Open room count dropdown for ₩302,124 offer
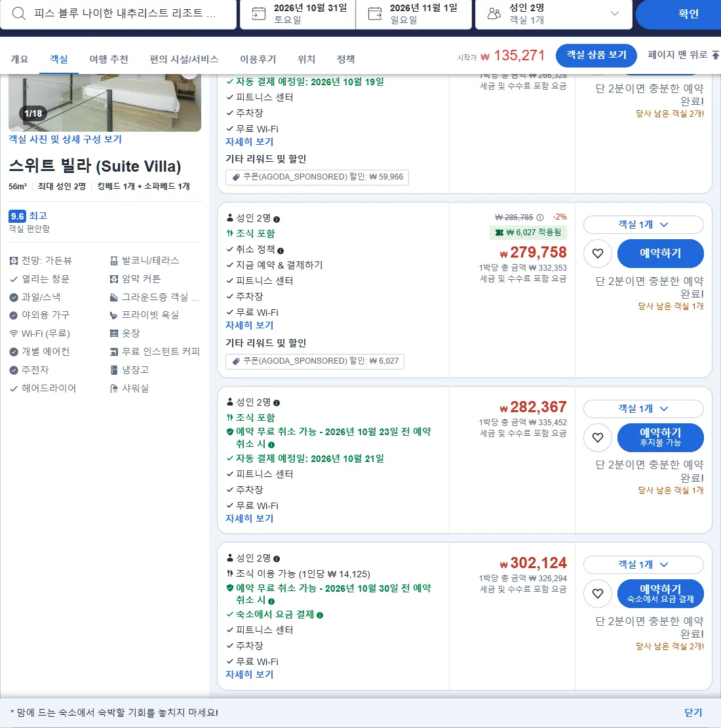Image resolution: width=721 pixels, height=728 pixels. click(x=644, y=565)
